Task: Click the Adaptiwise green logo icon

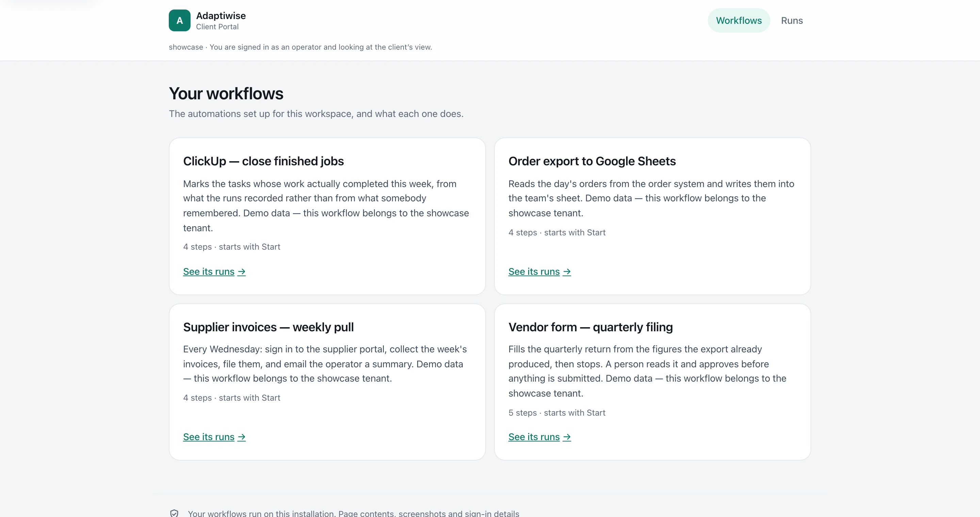Action: click(x=180, y=20)
